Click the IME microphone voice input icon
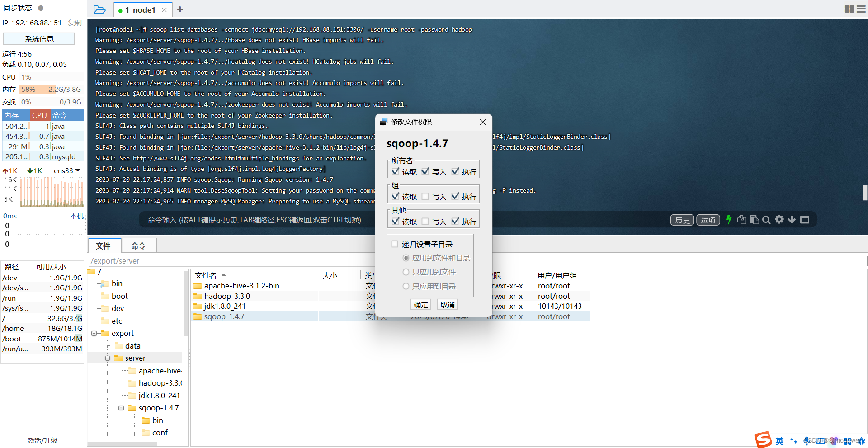This screenshot has width=868, height=448. pyautogui.click(x=807, y=441)
